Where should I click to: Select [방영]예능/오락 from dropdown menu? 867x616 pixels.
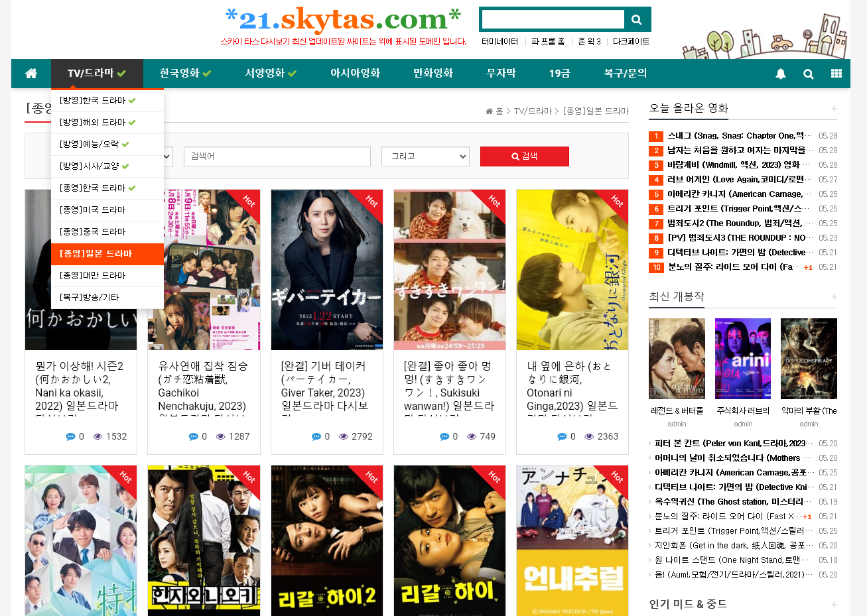[107, 145]
